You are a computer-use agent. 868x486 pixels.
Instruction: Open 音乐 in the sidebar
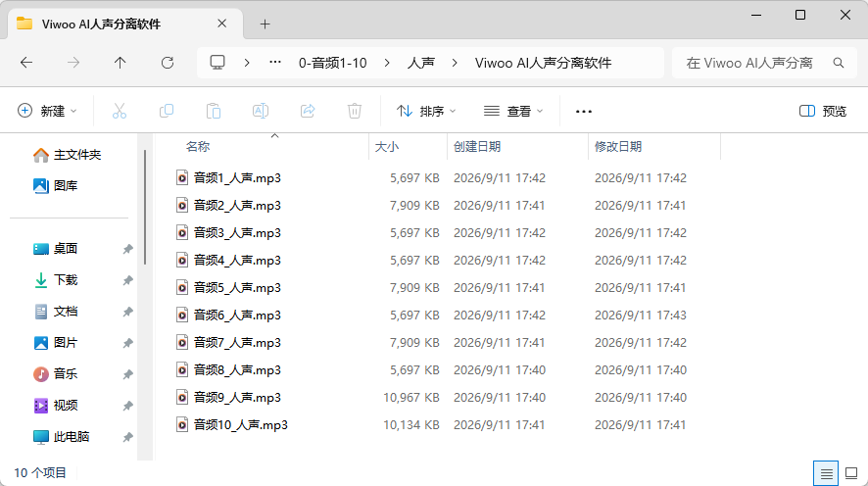[x=56, y=374]
